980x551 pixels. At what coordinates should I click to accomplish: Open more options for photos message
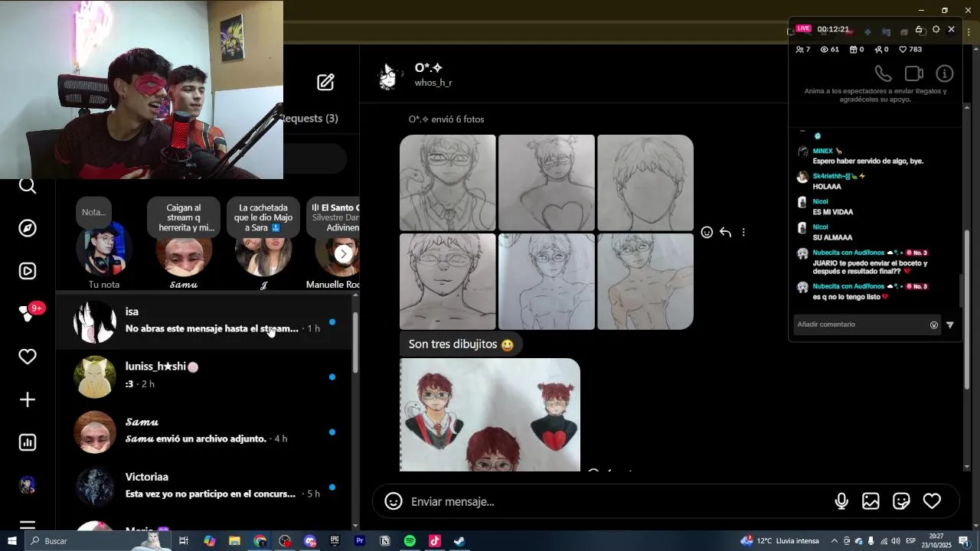(743, 233)
